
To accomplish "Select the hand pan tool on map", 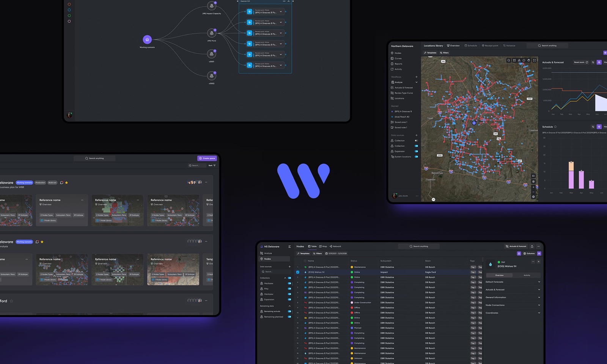I will [529, 60].
